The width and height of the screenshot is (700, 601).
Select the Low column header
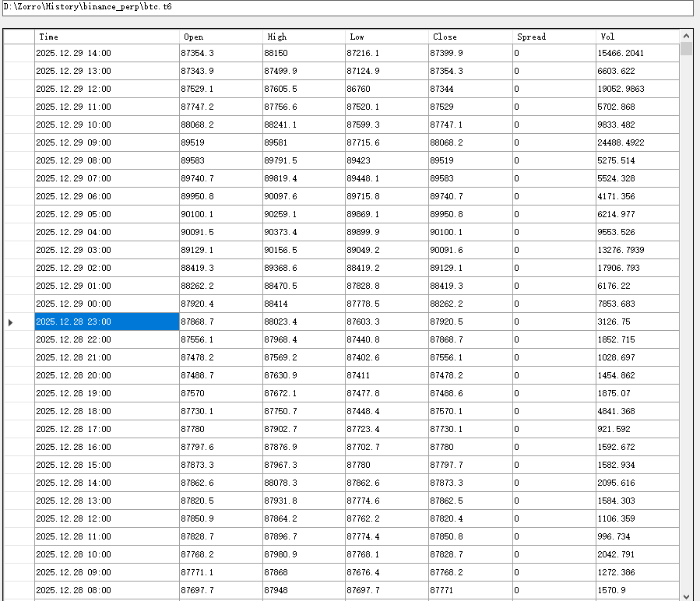[387, 37]
